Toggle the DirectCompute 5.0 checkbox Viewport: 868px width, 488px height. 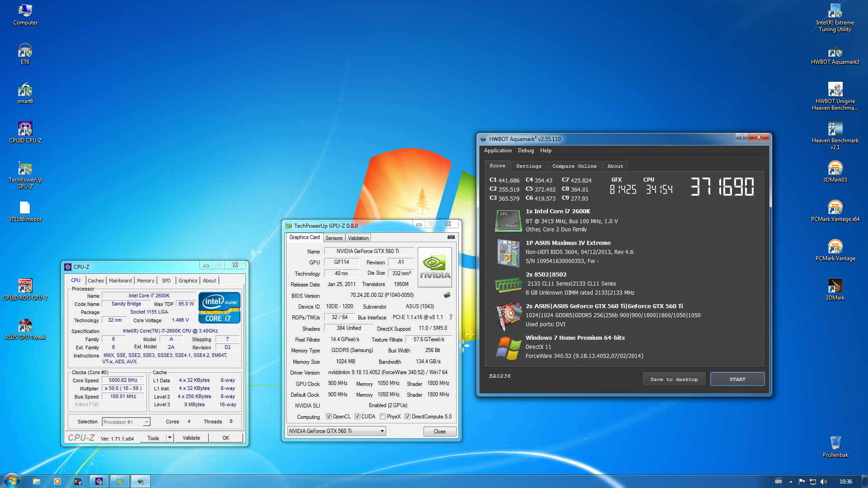pyautogui.click(x=407, y=417)
